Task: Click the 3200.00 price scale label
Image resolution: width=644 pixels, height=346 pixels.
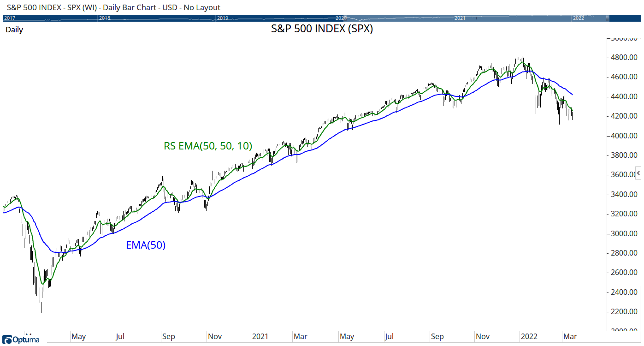Action: 624,214
